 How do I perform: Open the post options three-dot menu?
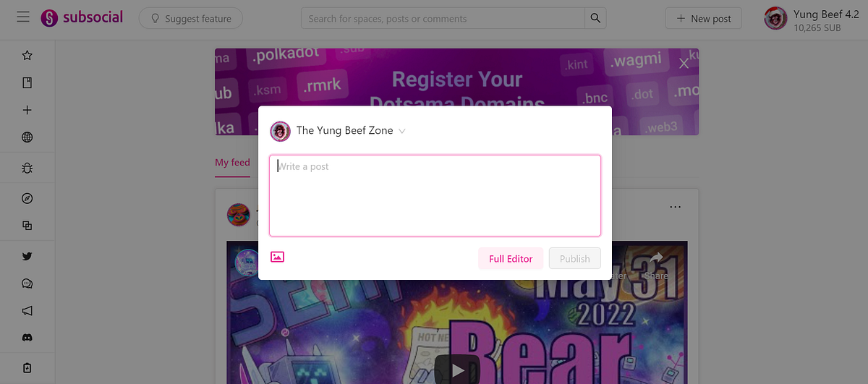tap(675, 207)
